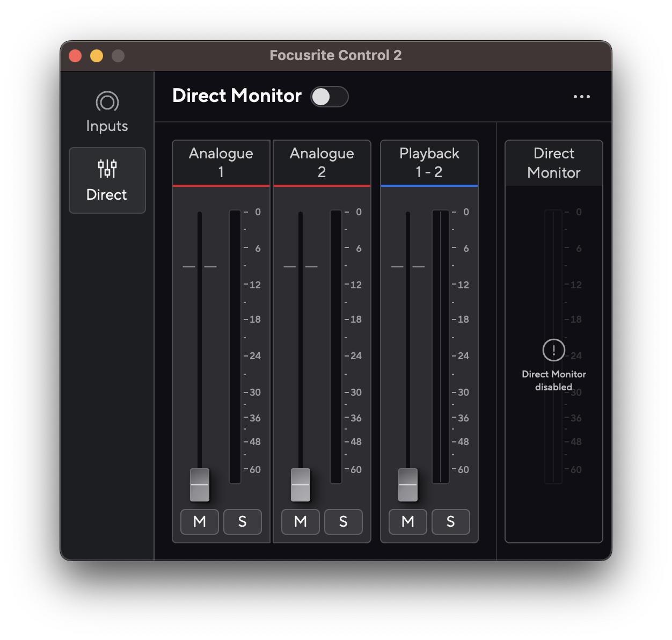
Task: Enable the Direct Monitor switch
Action: [329, 97]
